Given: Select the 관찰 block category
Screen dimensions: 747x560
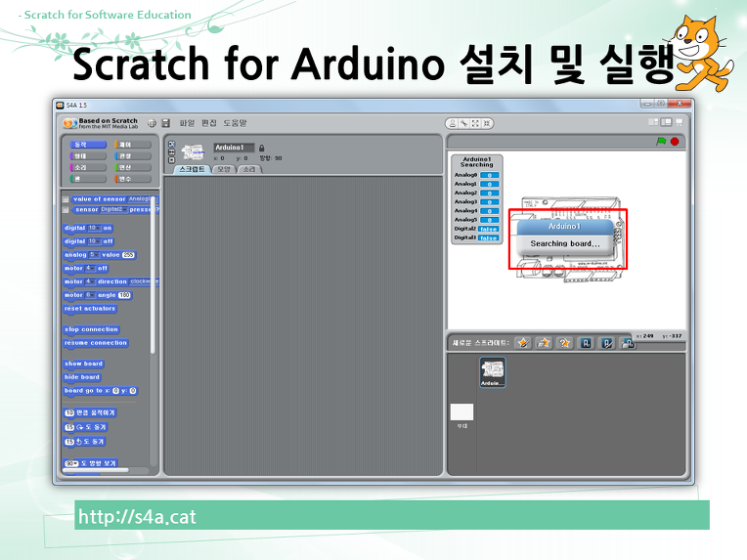Looking at the screenshot, I should coord(132,155).
